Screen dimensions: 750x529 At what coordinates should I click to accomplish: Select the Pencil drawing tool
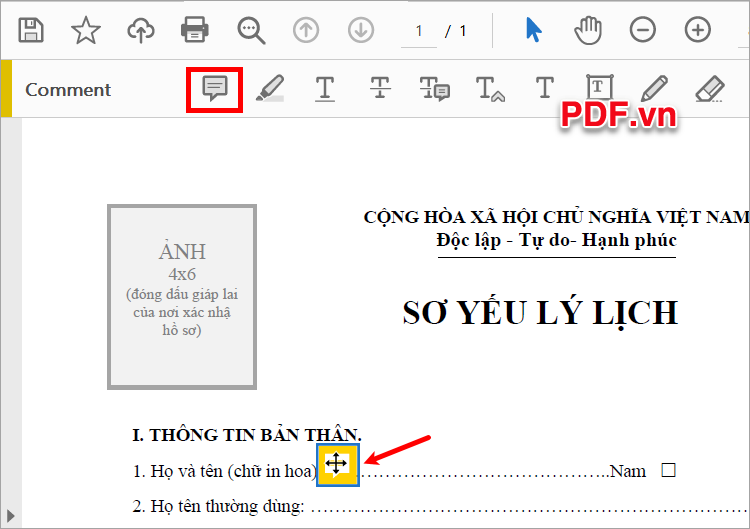click(654, 88)
